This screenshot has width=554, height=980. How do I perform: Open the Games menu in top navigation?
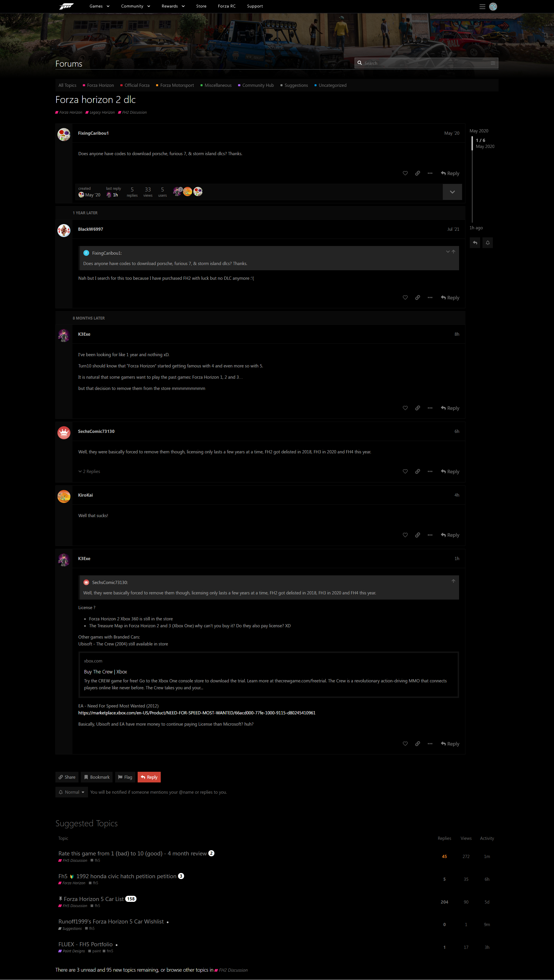pos(100,6)
